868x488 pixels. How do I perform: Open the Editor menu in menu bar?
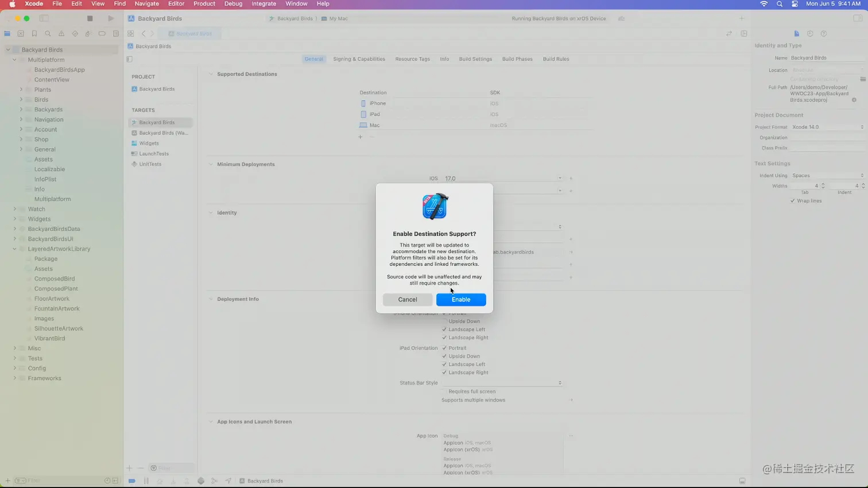[176, 4]
